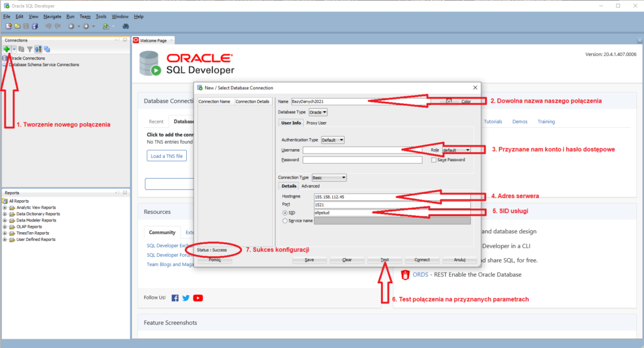644x348 pixels.
Task: Expand the Data Dictionary Reports tree node
Action: coord(5,214)
